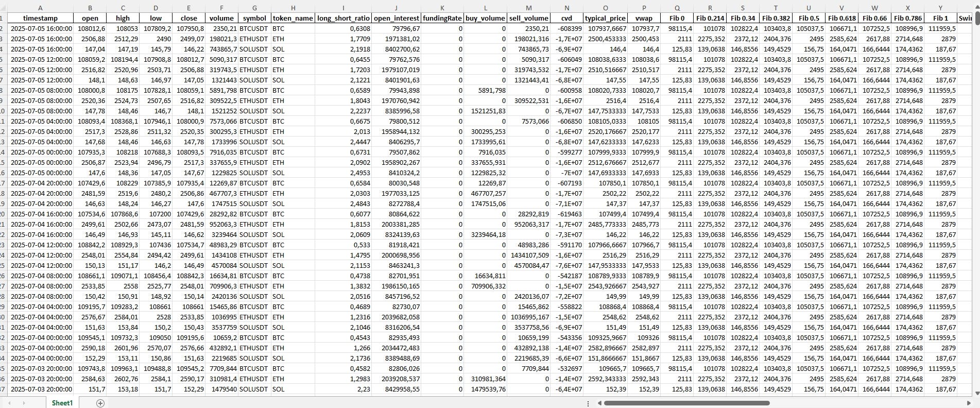The image size is (980, 408).
Task: Select the "cvd" header cell
Action: 567,18
